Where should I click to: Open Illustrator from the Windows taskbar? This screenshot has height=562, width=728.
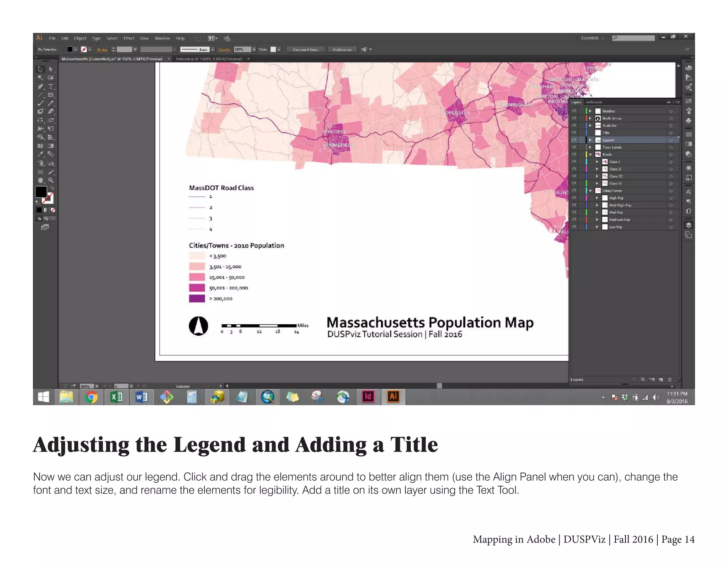[393, 396]
